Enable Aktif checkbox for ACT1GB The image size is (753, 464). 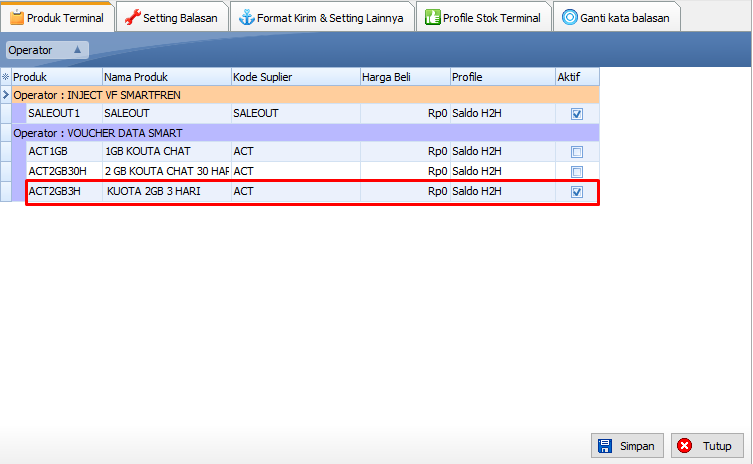tap(577, 152)
